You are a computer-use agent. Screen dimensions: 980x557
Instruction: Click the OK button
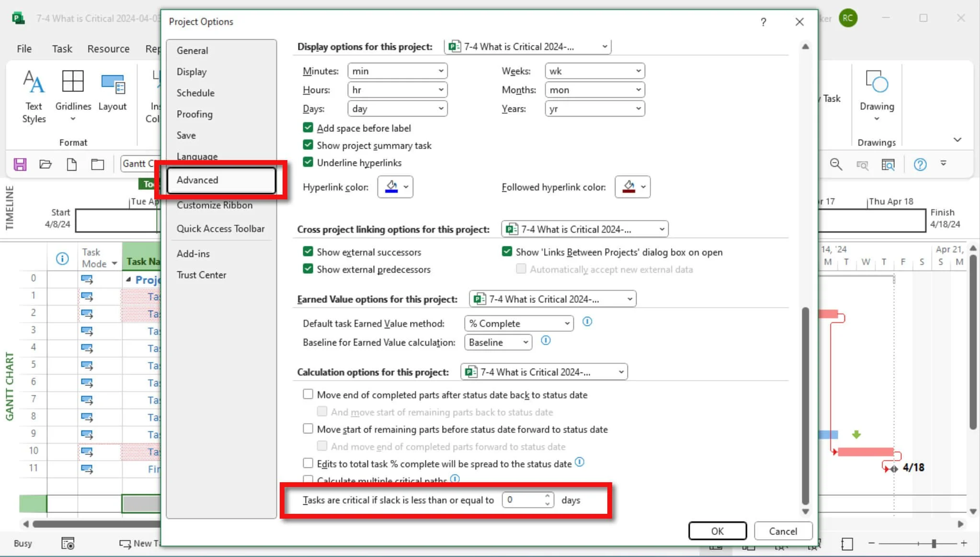pos(717,531)
